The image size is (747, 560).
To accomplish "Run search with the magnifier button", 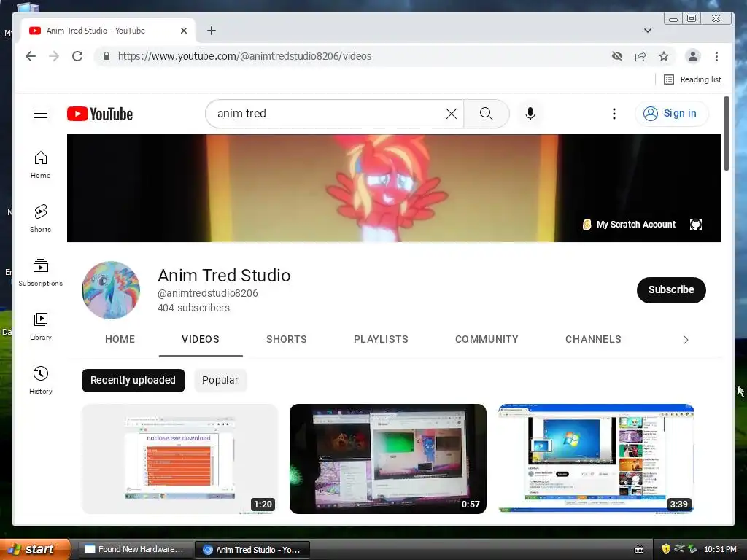I will point(487,113).
